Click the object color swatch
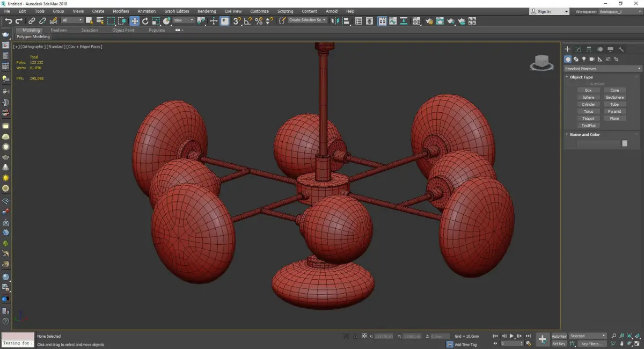Screen dimensions: 644x349 coord(625,143)
